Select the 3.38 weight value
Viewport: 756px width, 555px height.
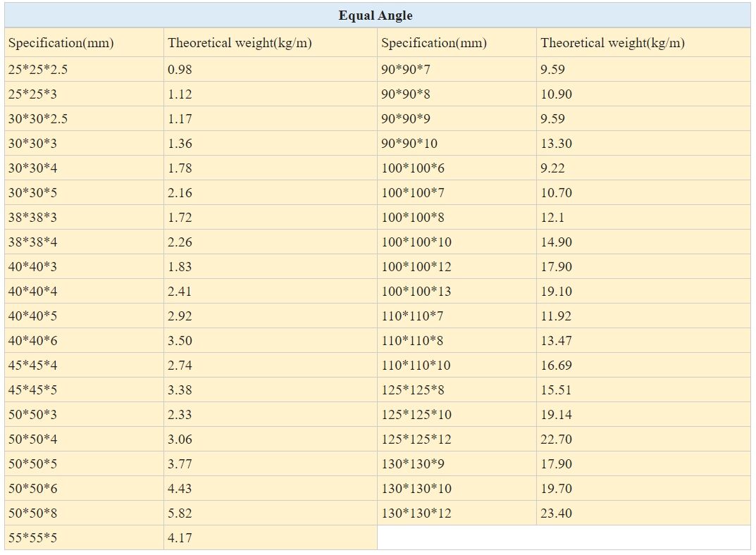180,390
